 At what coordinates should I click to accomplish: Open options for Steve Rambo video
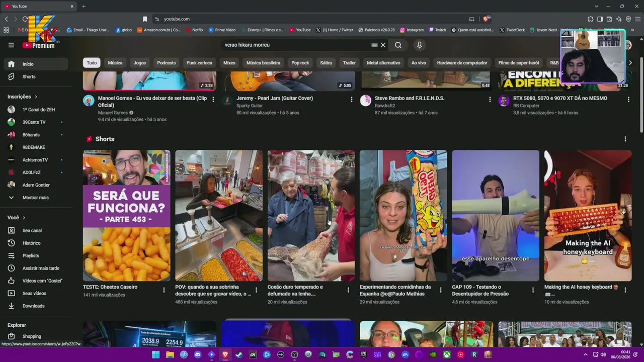click(490, 100)
